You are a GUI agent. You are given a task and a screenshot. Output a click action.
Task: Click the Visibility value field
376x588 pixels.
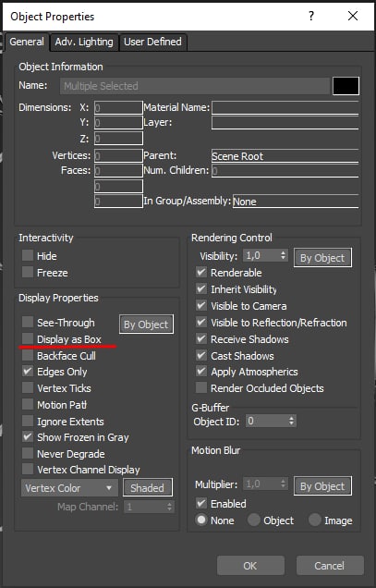261,256
